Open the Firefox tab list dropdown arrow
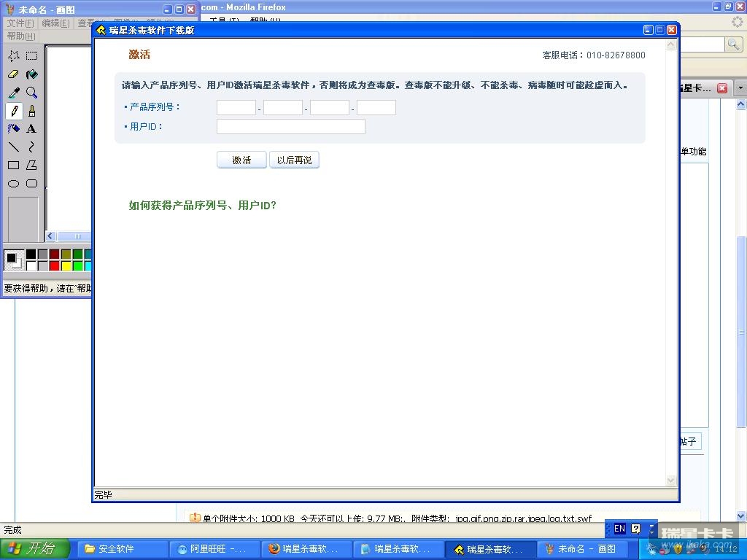Viewport: 747px width, 560px height. tap(740, 88)
